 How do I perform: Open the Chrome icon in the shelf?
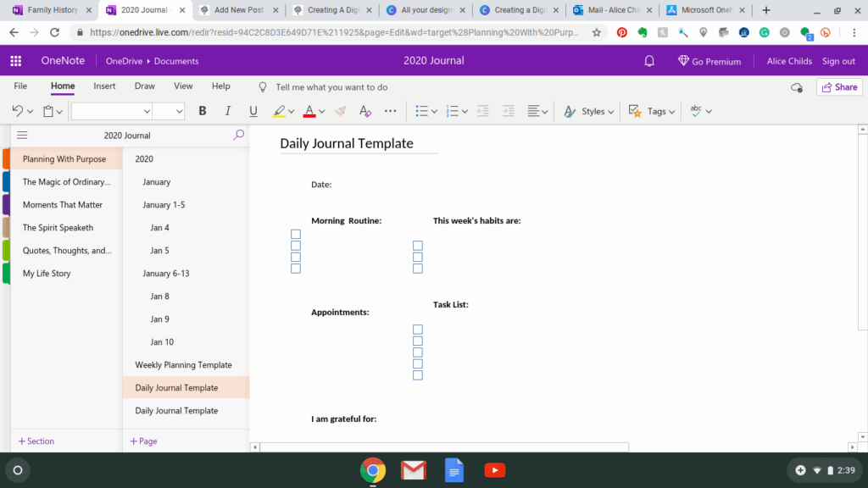pyautogui.click(x=373, y=470)
